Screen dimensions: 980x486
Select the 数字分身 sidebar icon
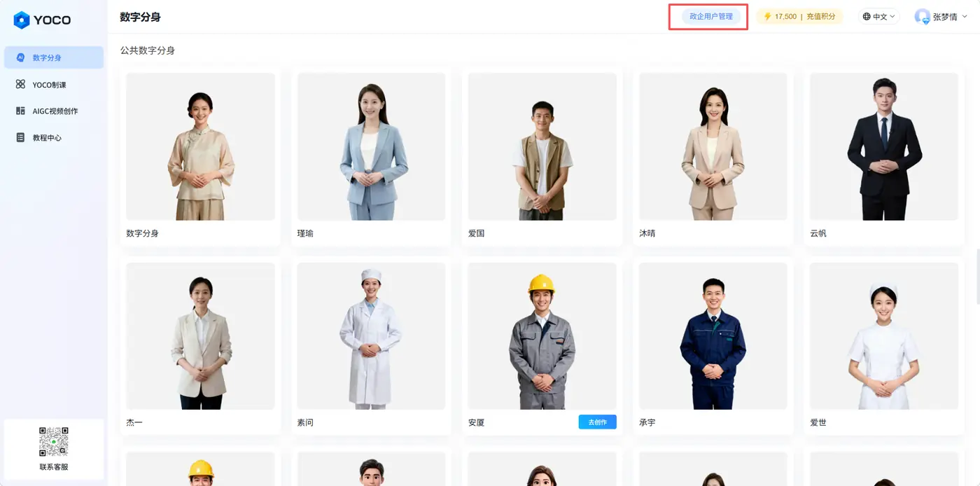point(20,57)
